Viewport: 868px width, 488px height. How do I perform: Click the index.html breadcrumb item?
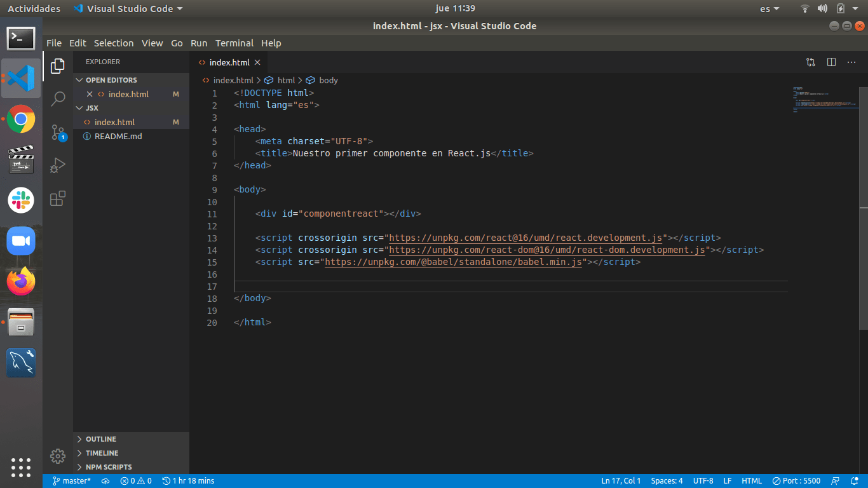point(227,80)
